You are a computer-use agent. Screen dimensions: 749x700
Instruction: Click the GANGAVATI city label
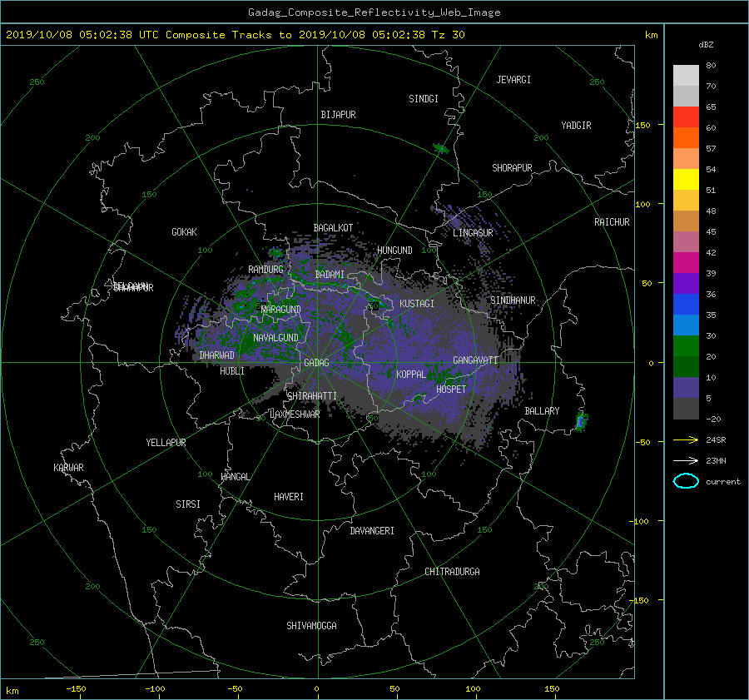pyautogui.click(x=475, y=360)
